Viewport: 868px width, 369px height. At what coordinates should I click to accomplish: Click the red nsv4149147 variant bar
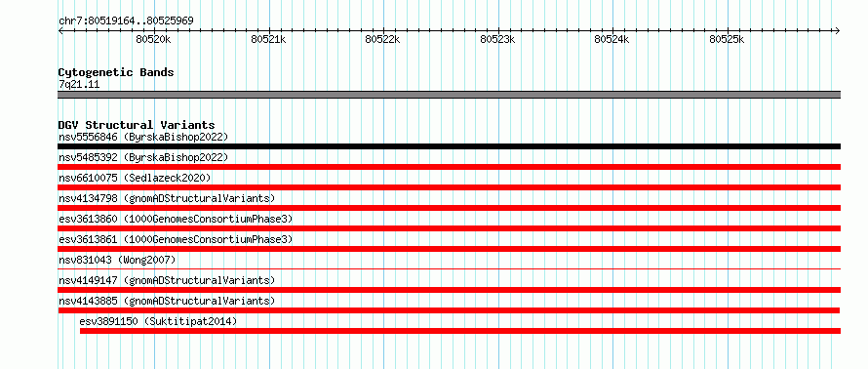pos(449,290)
